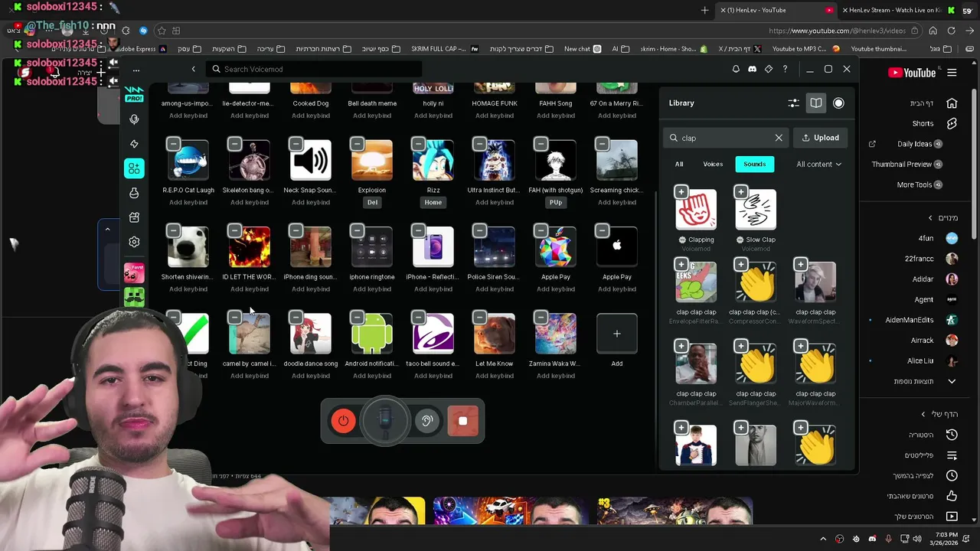980x551 pixels.
Task: Remove Neck Snap Sound with its minus button
Action: [296, 144]
